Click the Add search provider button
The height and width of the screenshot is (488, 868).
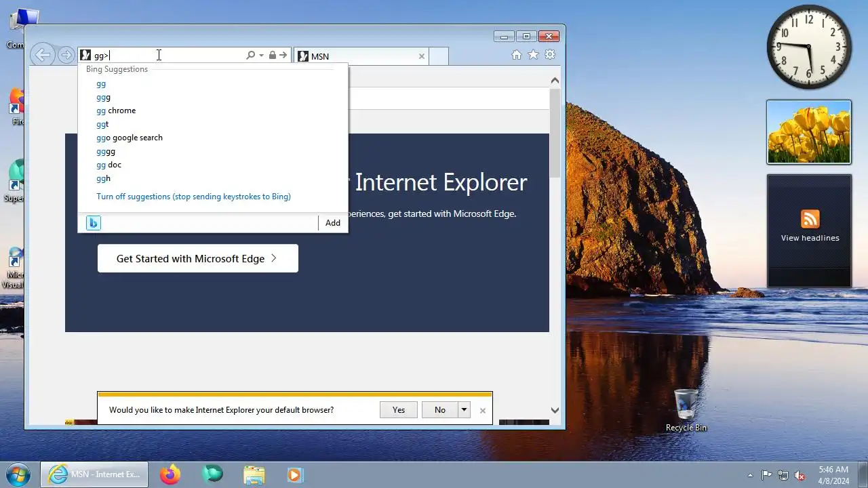pos(332,223)
